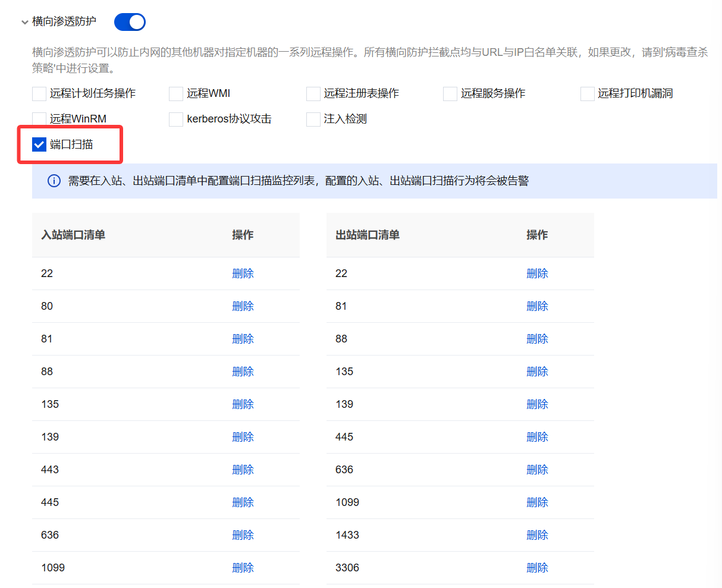Check the 注入检测 checkbox
This screenshot has height=588, width=722.
313,119
